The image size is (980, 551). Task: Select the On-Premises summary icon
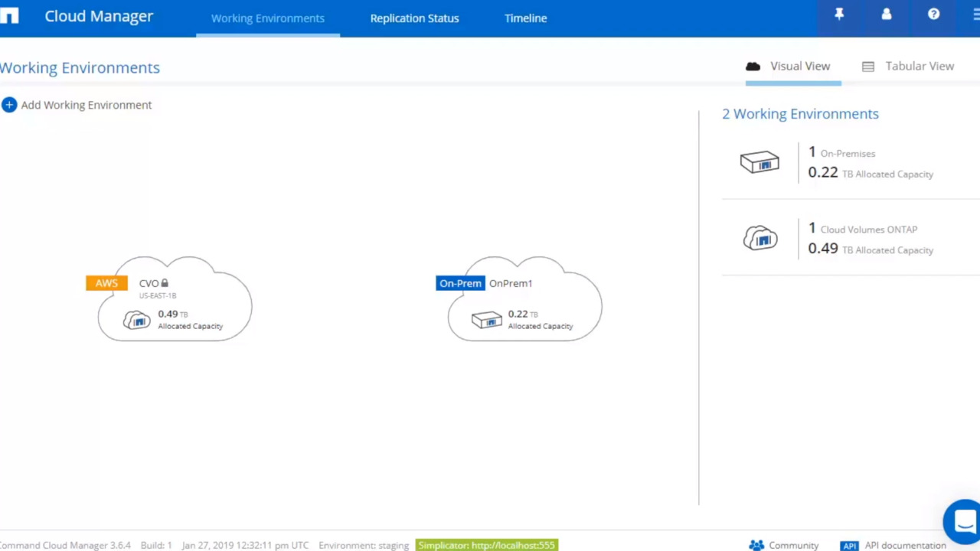click(759, 162)
